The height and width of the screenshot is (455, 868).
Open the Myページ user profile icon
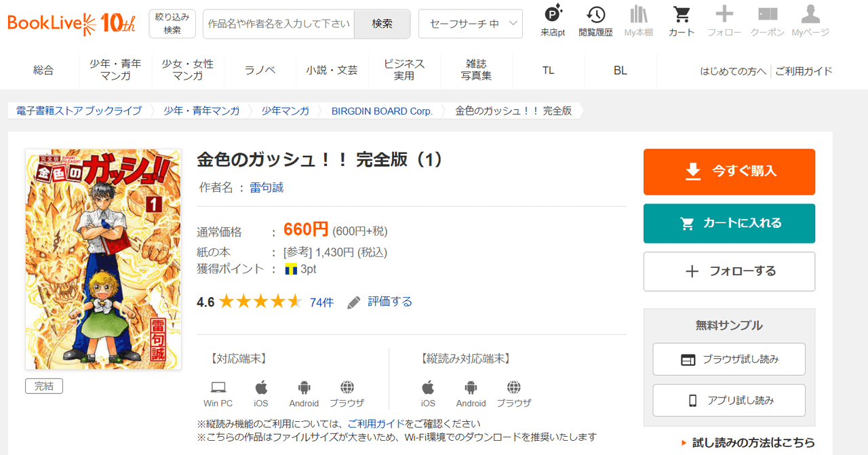(x=810, y=15)
